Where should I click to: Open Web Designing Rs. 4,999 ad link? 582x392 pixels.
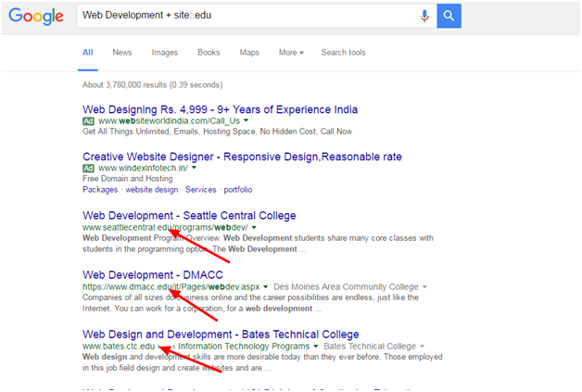coord(220,109)
